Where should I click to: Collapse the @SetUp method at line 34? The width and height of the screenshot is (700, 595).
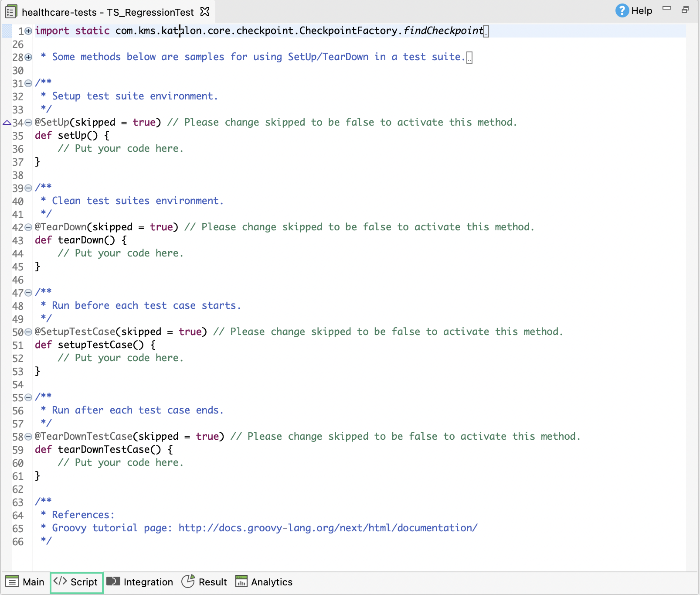(28, 123)
